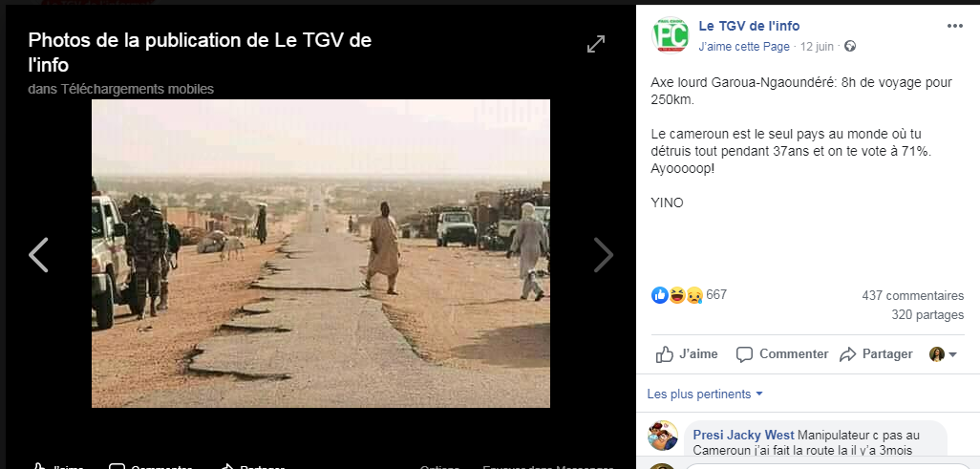Go to the previous photo arrow
980x469 pixels.
point(39,254)
